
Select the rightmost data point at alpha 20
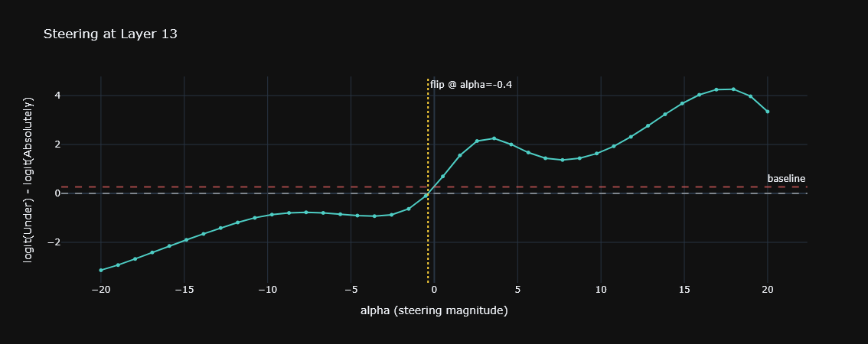(x=767, y=112)
